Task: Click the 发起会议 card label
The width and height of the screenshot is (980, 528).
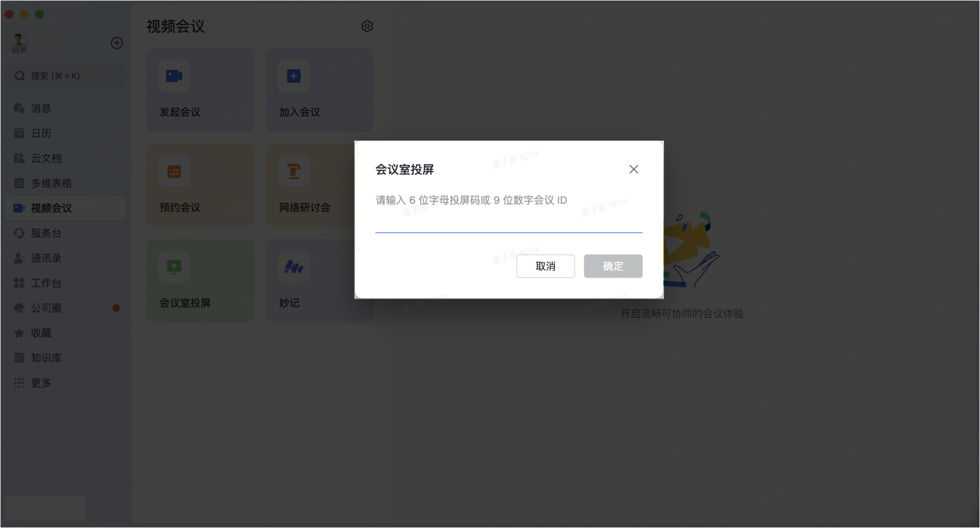Action: (x=179, y=112)
